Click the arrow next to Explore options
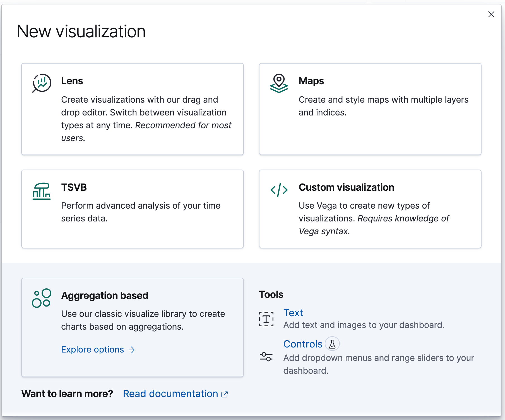505x420 pixels. click(131, 350)
